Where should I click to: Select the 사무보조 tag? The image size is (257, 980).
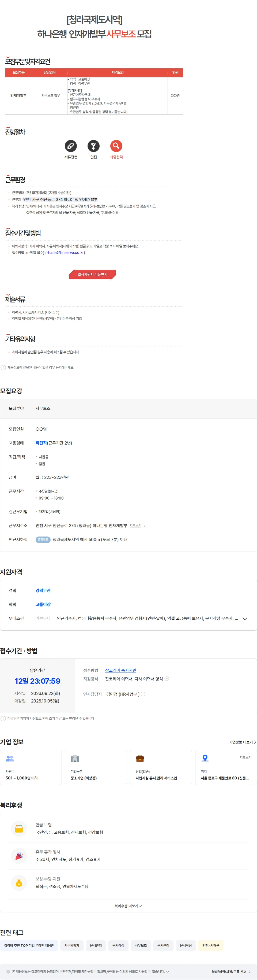(141, 945)
